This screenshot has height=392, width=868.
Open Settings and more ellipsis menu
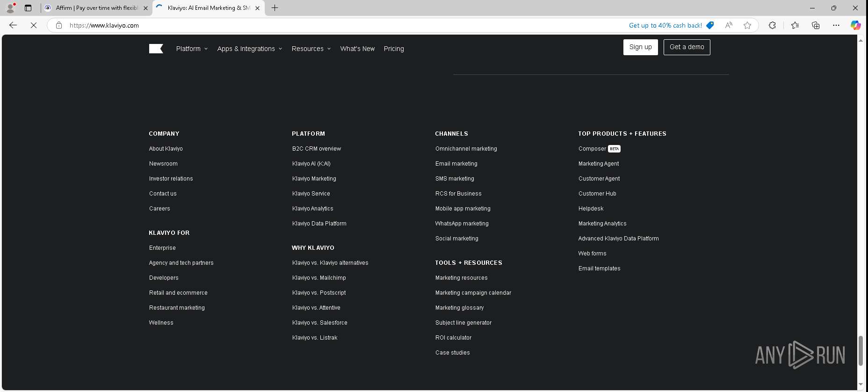836,25
